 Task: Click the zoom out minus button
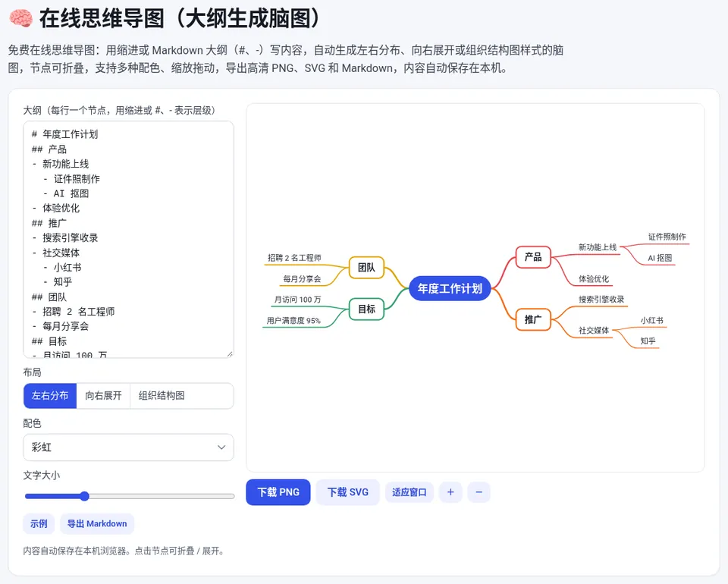[x=479, y=492]
